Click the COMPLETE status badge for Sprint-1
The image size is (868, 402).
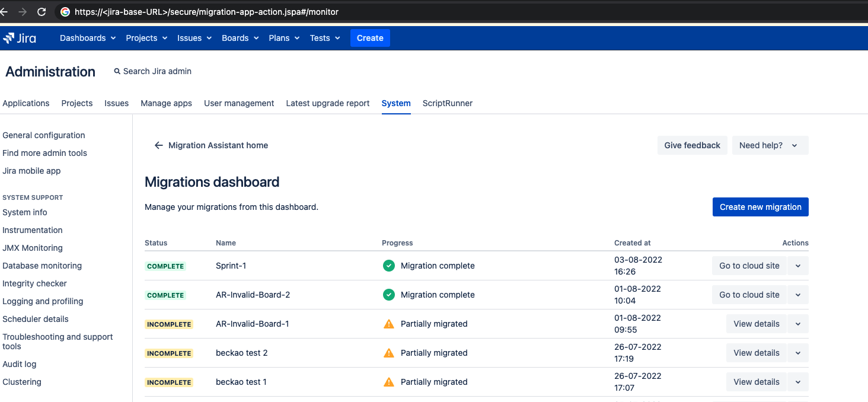[x=165, y=266]
